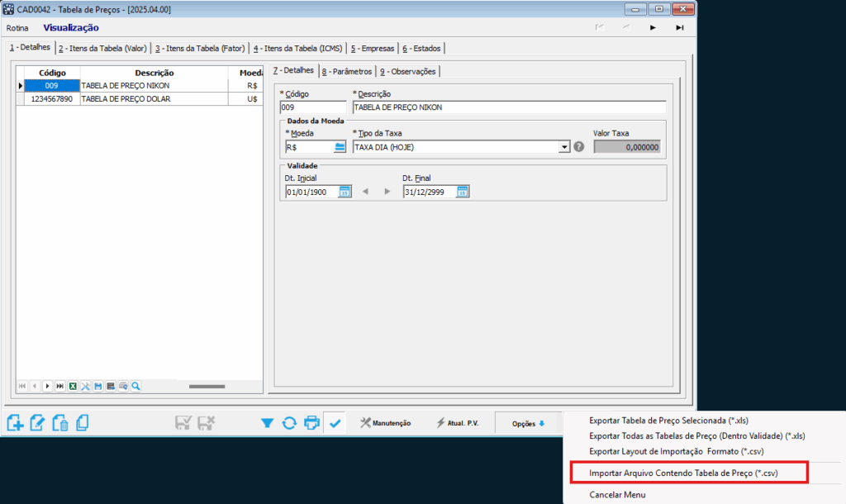Click into the Código input field
Viewport: 846px width, 504px height.
[313, 107]
